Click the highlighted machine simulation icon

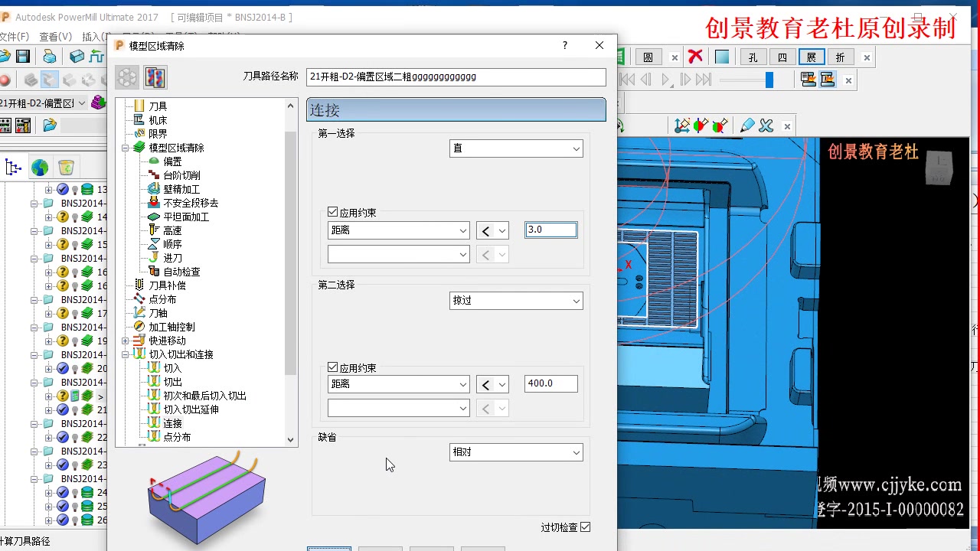pyautogui.click(x=828, y=79)
